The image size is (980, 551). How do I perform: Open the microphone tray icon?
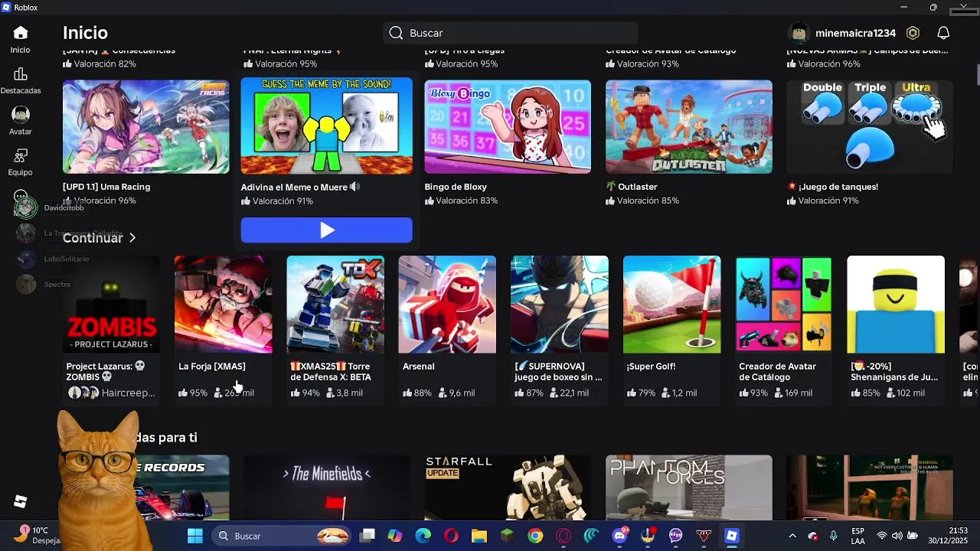(833, 536)
